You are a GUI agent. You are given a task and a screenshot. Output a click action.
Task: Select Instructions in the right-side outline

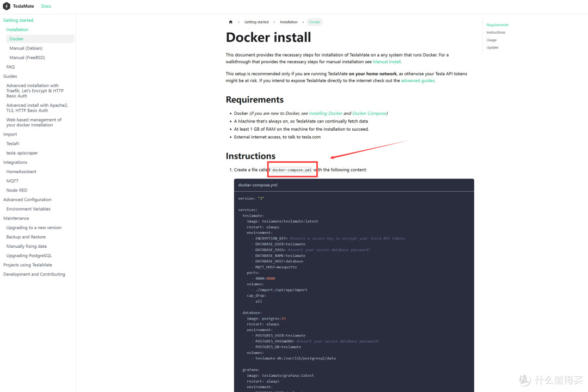[x=495, y=32]
